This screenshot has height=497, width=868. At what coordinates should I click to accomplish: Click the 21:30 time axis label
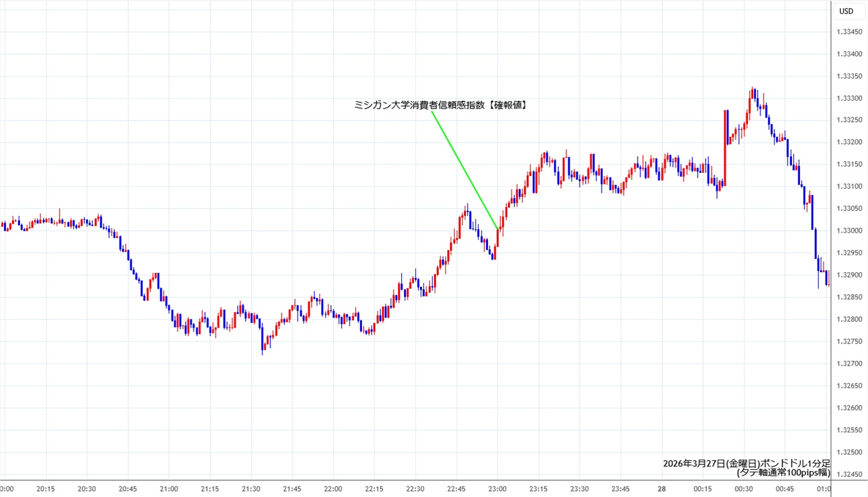click(251, 489)
